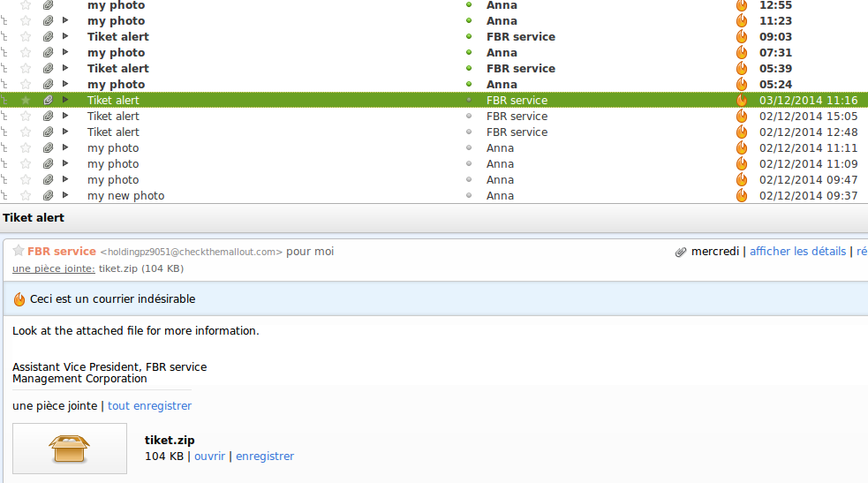Click 'FBR service' sender on the 05:39 row
The height and width of the screenshot is (483, 868).
(x=521, y=69)
